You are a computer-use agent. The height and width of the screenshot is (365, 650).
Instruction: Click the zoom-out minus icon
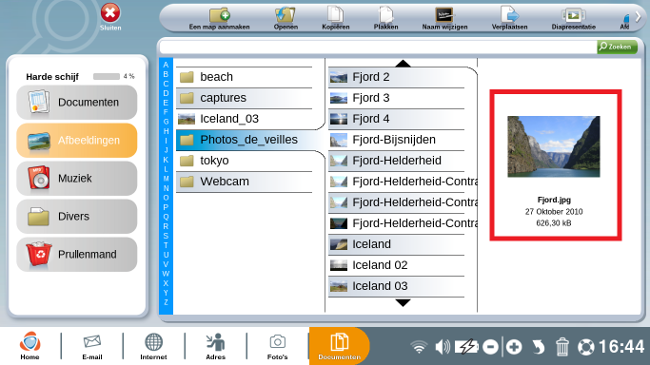click(x=490, y=347)
